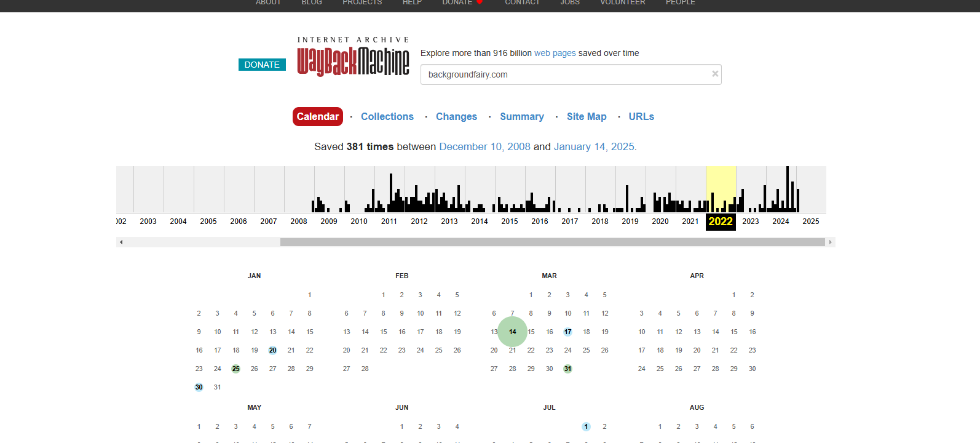980x443 pixels.
Task: Select year 2004 on the timeline
Action: point(178,221)
